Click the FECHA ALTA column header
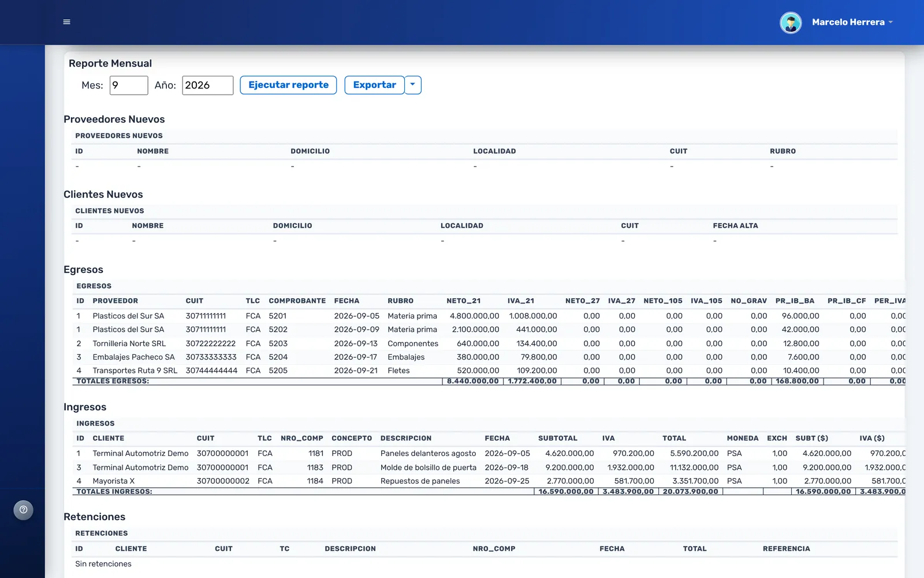This screenshot has width=924, height=578. point(735,226)
